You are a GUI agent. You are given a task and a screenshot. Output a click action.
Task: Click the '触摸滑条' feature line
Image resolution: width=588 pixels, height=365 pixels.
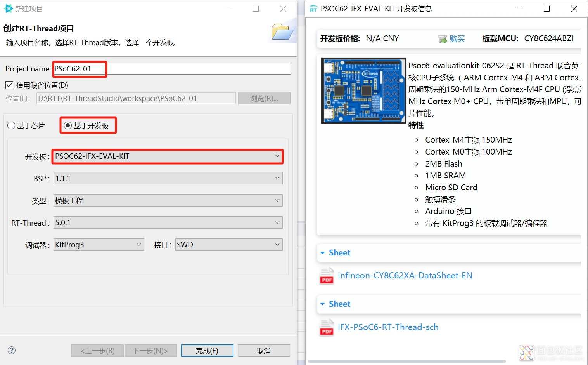440,200
